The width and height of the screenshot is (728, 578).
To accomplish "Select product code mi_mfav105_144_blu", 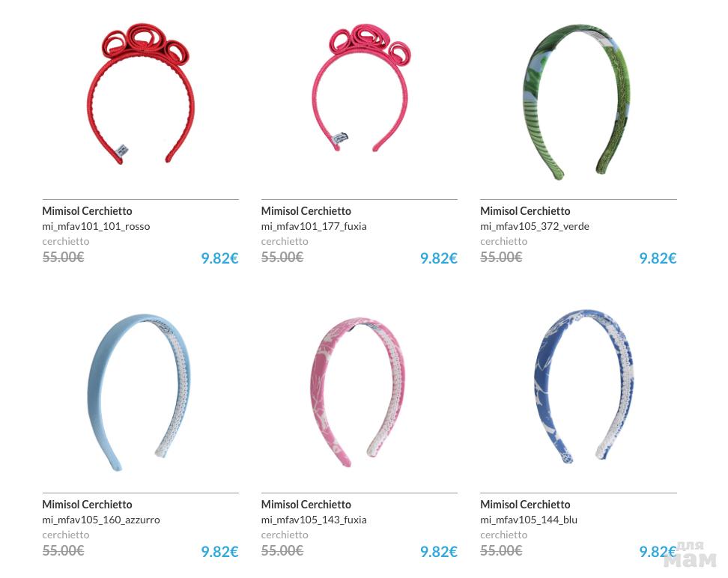I will tap(529, 520).
